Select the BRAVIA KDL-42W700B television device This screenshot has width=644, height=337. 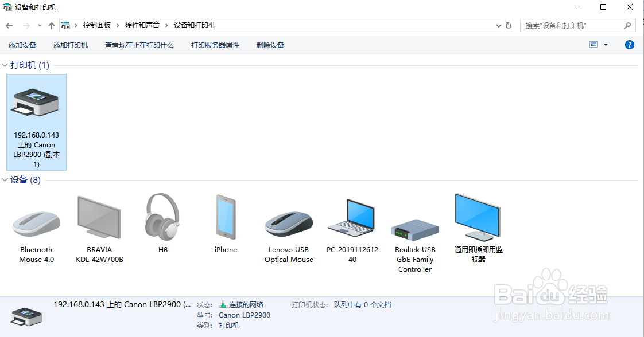pyautogui.click(x=99, y=229)
